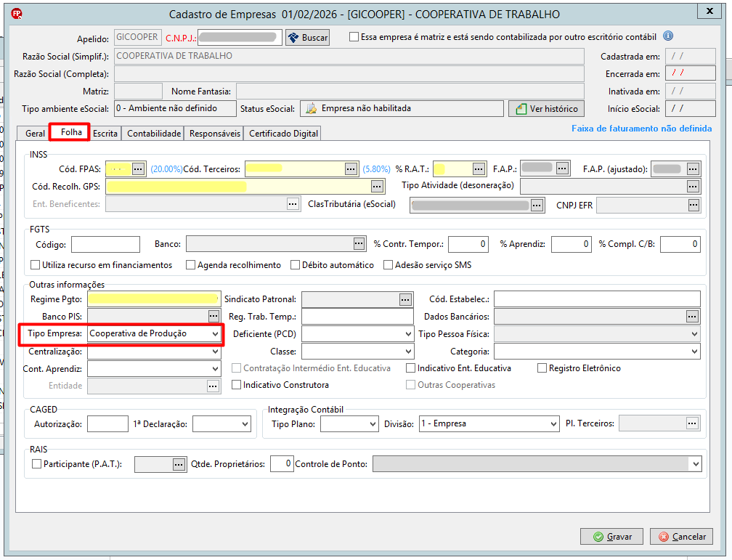Open Classe dropdown

[408, 352]
